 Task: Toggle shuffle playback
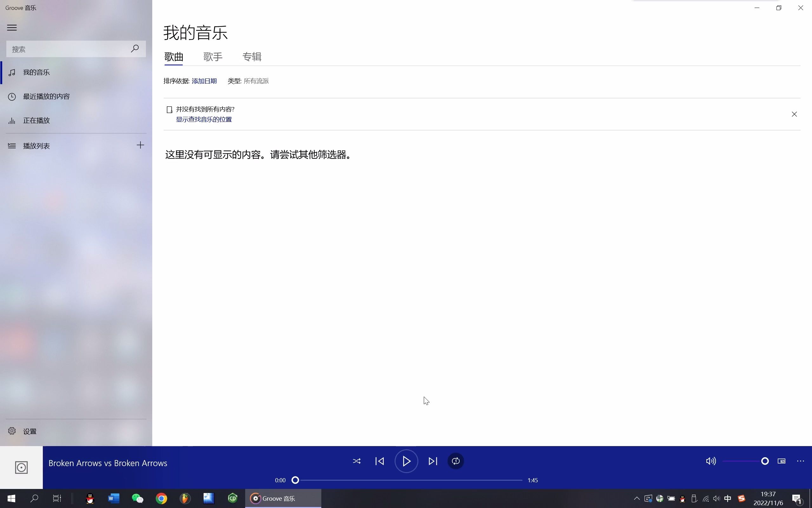click(357, 461)
